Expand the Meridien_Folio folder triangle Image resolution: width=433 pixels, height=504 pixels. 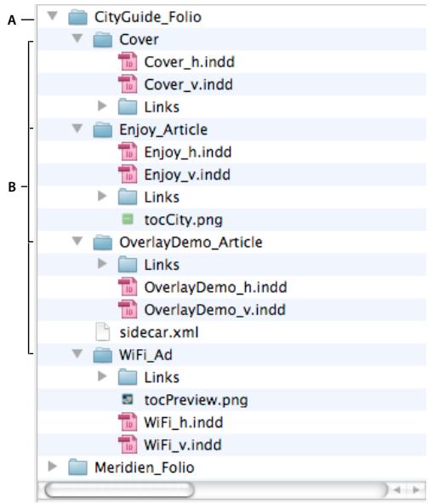point(52,466)
